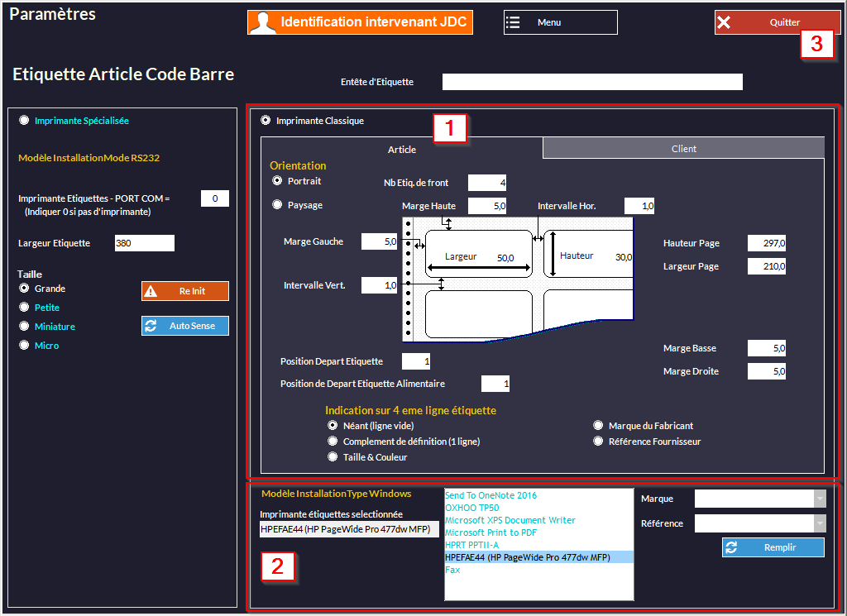Open the Article tab
This screenshot has width=847, height=616.
click(x=402, y=150)
